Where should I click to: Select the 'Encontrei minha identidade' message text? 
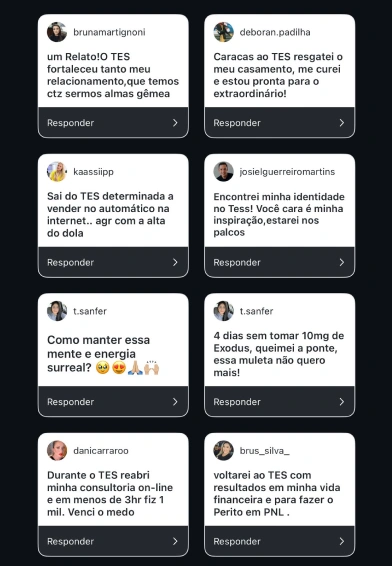coord(279,214)
